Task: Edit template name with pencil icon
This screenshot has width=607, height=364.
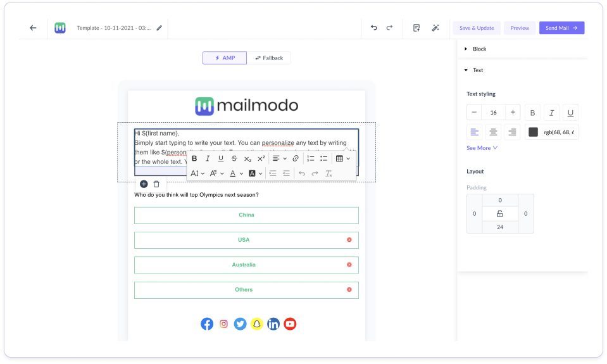Action: click(x=159, y=28)
